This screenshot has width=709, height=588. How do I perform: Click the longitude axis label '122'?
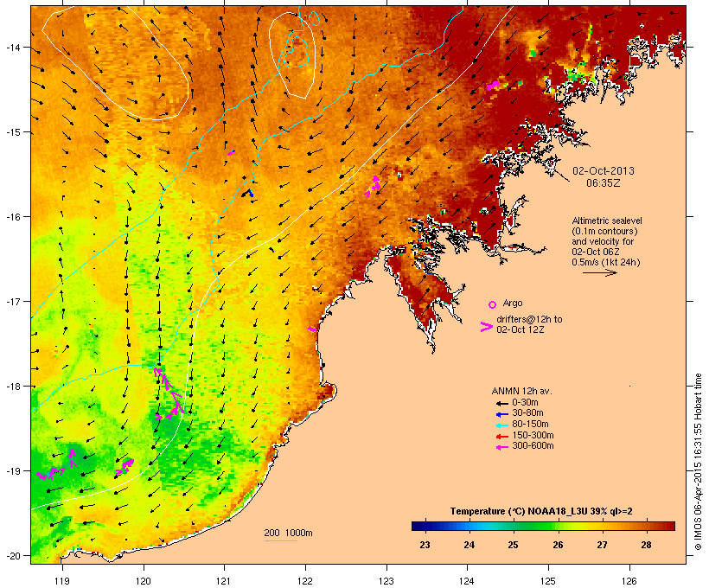pos(305,580)
